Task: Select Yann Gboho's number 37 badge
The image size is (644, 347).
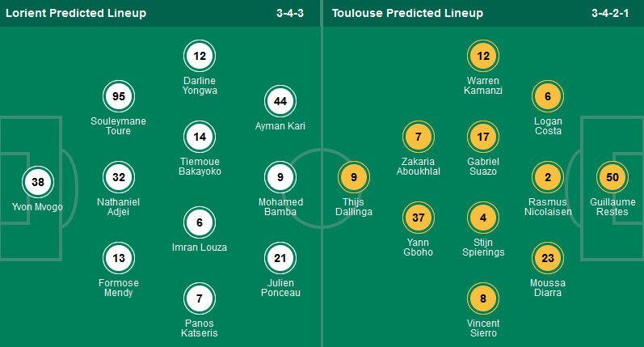Action: tap(419, 218)
